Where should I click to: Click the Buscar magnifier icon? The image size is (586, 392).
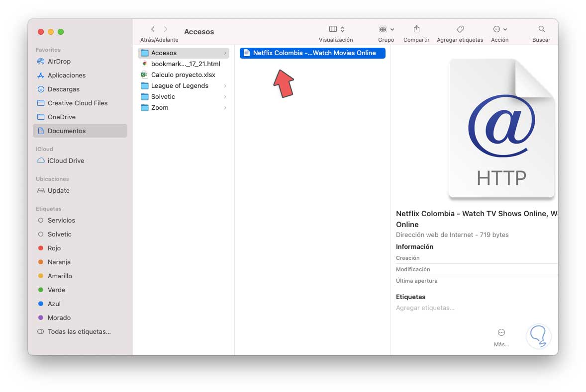click(x=541, y=29)
